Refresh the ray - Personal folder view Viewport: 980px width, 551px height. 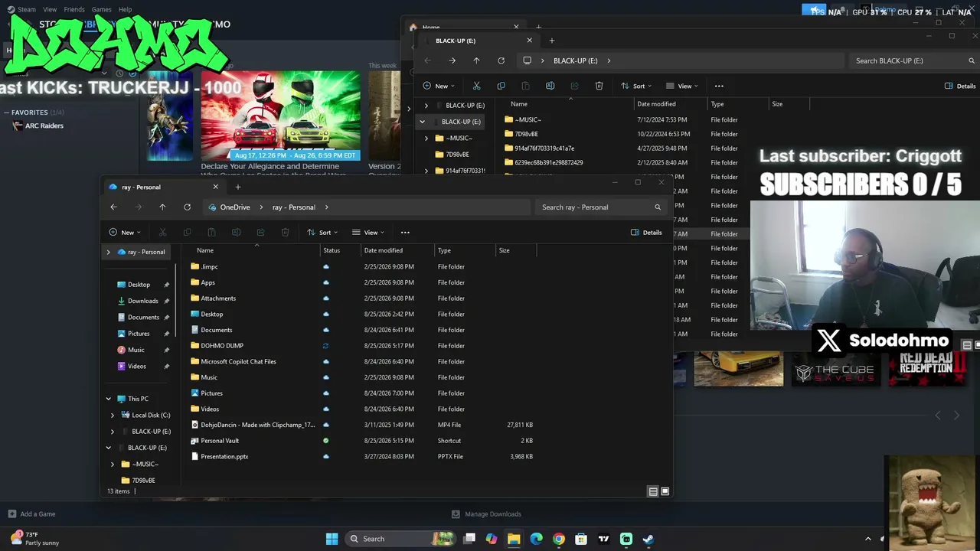(x=187, y=207)
